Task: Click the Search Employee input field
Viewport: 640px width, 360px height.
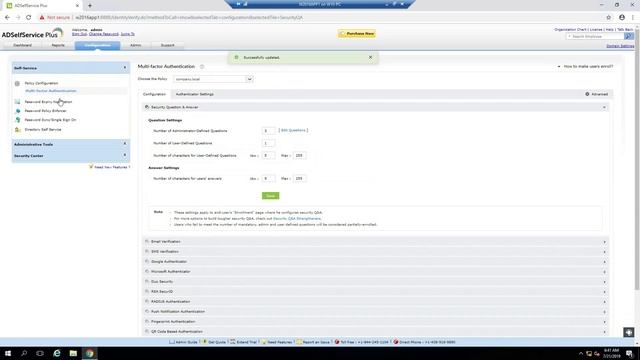Action: pos(595,36)
